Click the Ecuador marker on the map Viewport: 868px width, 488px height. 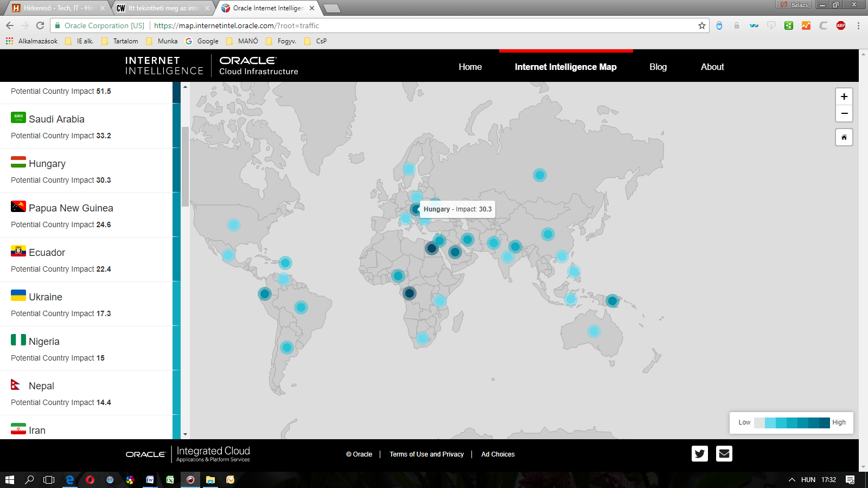tap(265, 294)
